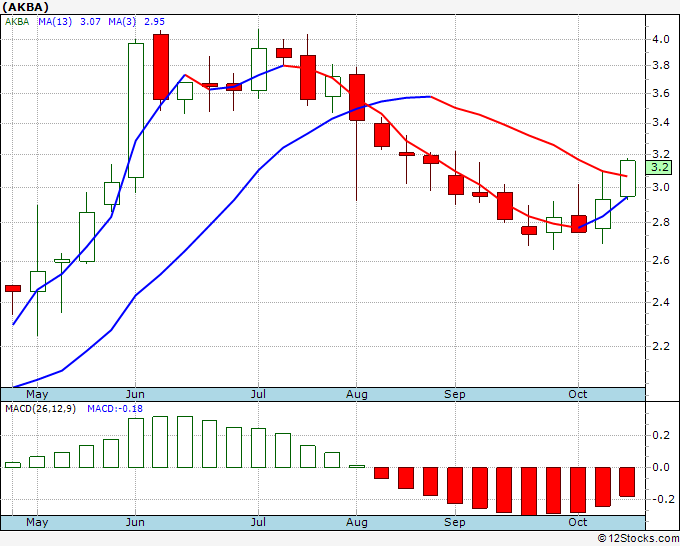
Task: Click the 4.0 price axis label
Action: point(661,39)
